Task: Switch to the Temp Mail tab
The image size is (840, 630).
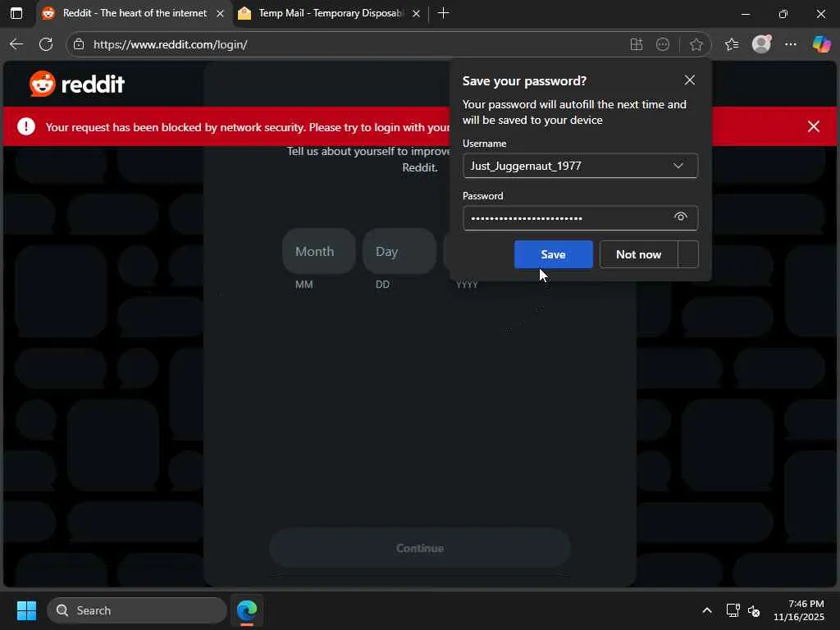Action: 331,13
